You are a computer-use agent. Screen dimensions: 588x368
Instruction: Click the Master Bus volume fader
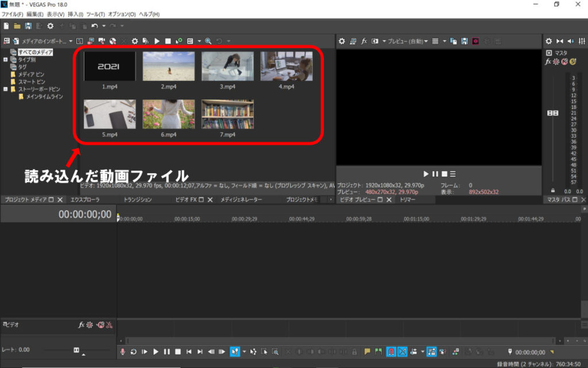[553, 113]
